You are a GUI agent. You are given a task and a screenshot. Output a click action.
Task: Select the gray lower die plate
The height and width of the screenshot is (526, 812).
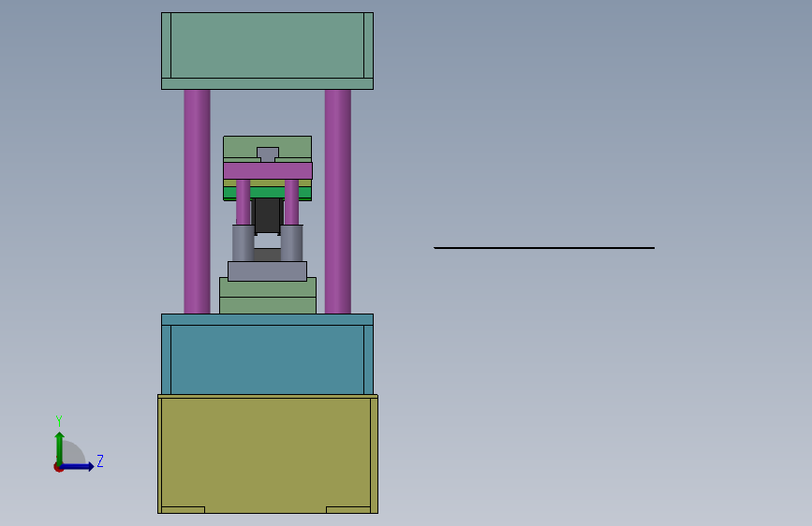point(267,271)
